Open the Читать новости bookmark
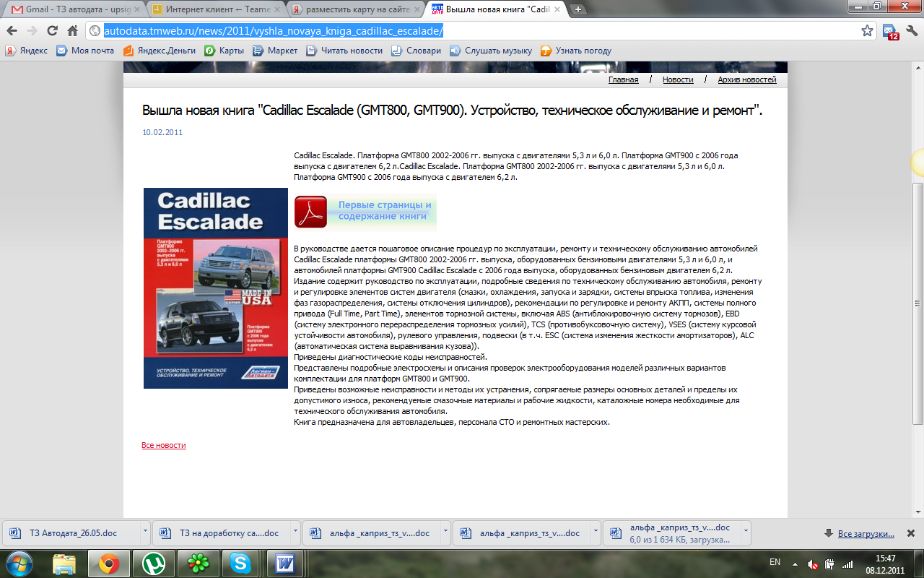 point(344,51)
